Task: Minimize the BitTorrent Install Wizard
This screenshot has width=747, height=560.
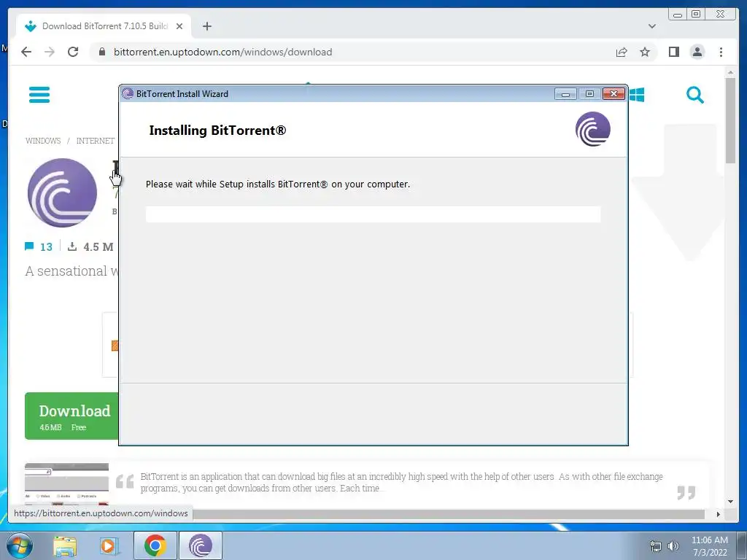Action: tap(565, 94)
